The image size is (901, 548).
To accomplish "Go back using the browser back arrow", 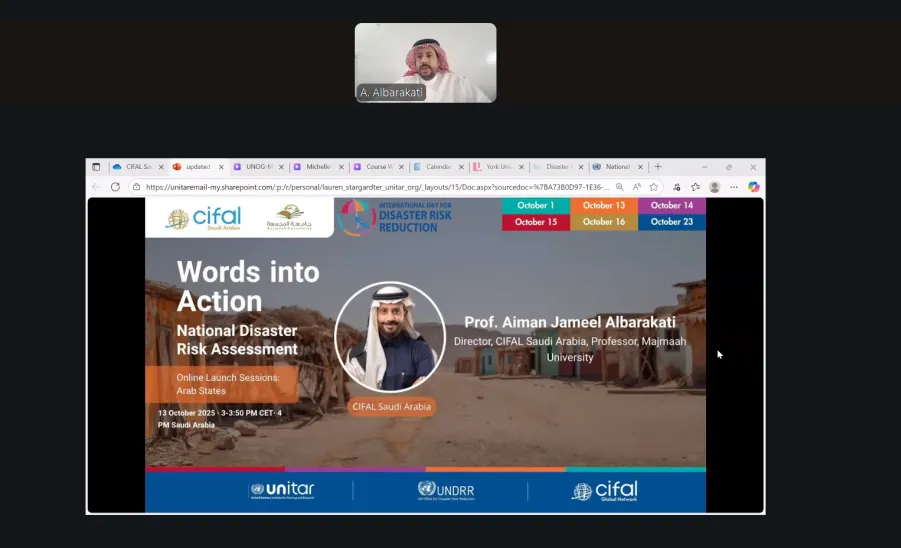I will pos(96,187).
